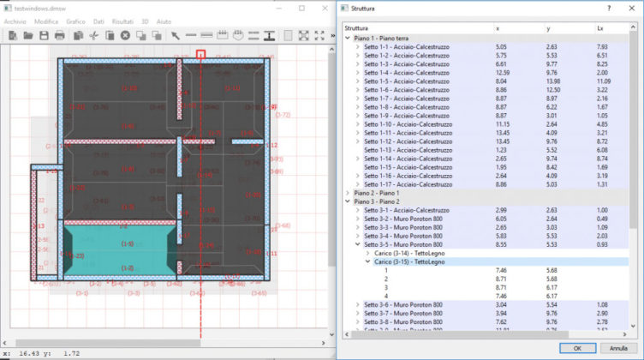Click the Print icon in toolbar
644x360 pixels.
(60, 35)
